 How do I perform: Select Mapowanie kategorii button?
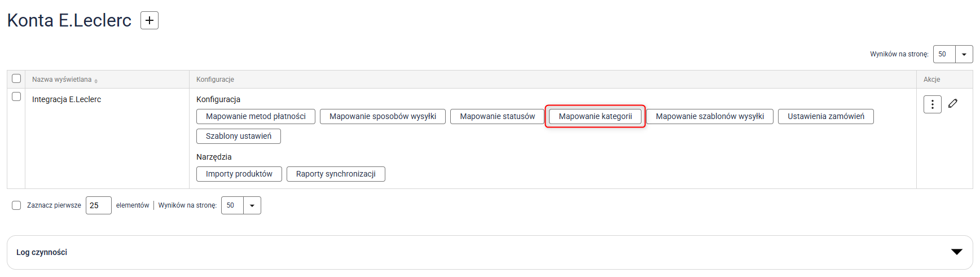click(595, 116)
